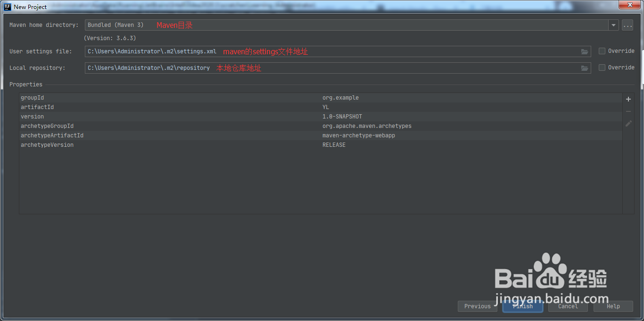644x321 pixels.
Task: Click the Bundled (Maven 3) combo box
Action: pos(352,25)
